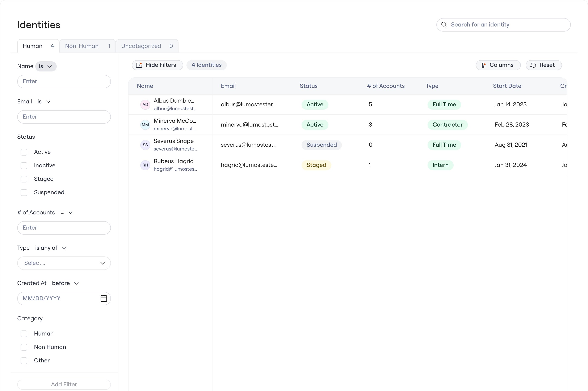Check the Suspended status filter
This screenshot has height=391, width=588.
(x=24, y=193)
